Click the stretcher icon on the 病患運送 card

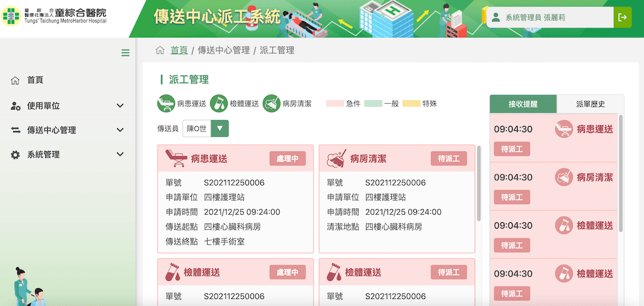(x=175, y=158)
